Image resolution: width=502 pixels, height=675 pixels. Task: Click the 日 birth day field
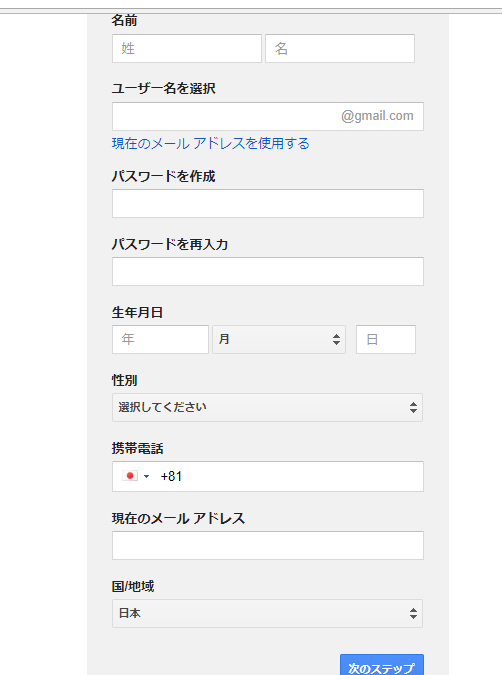(x=386, y=339)
